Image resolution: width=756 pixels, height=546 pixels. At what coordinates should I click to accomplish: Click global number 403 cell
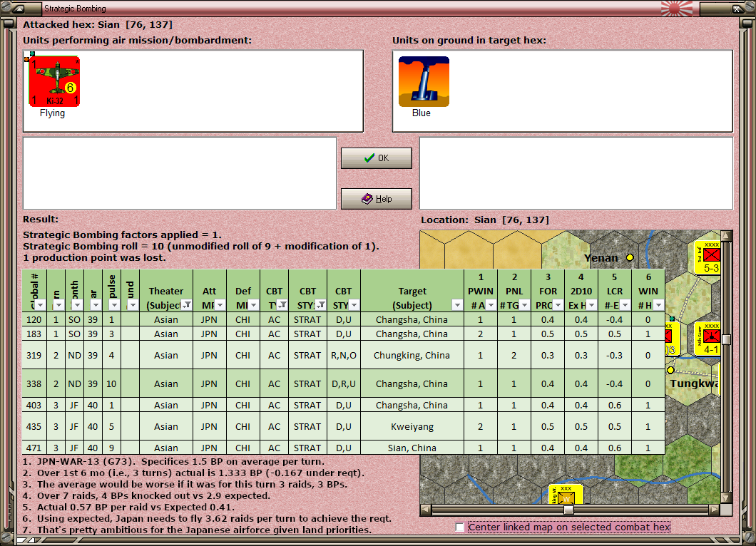34,406
